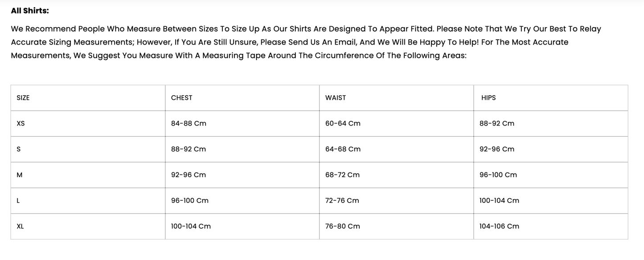Click the "All Shirts:" heading

[x=30, y=11]
